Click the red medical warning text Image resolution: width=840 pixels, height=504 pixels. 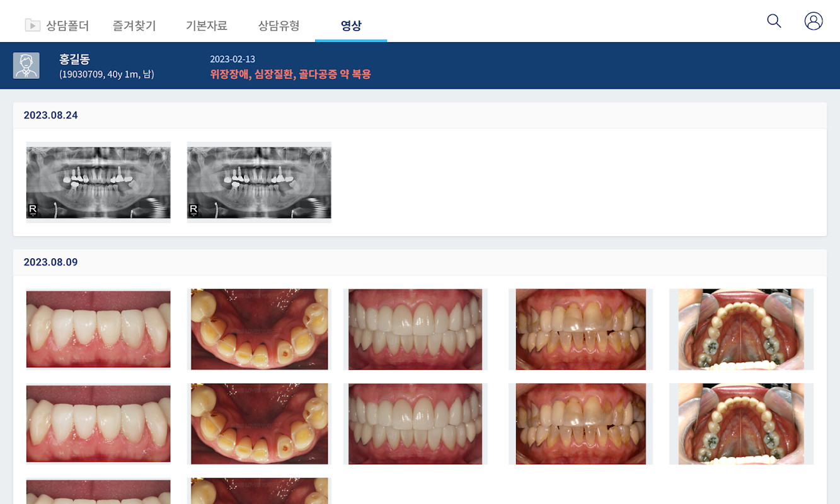tap(291, 74)
